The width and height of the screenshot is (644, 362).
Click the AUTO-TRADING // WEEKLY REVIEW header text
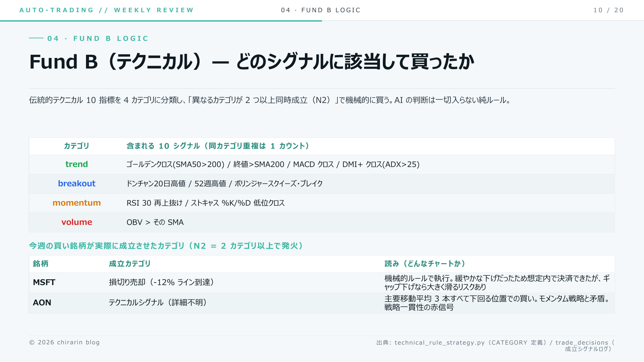click(107, 10)
